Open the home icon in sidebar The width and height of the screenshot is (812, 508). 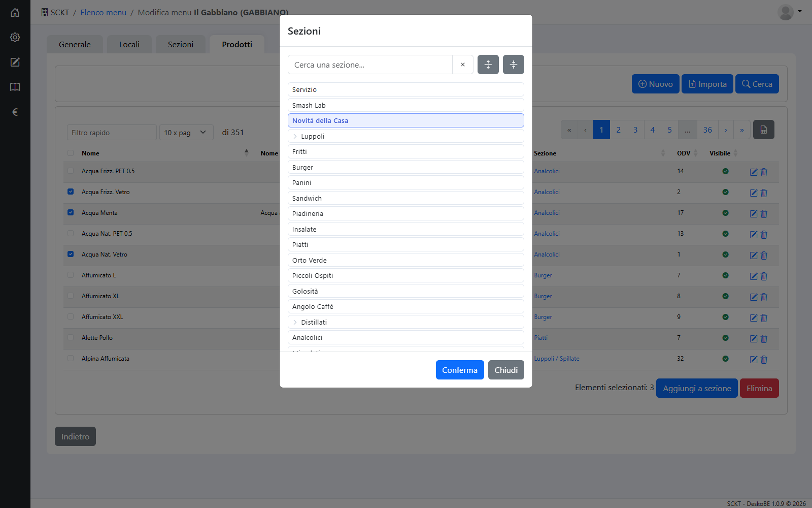[15, 12]
